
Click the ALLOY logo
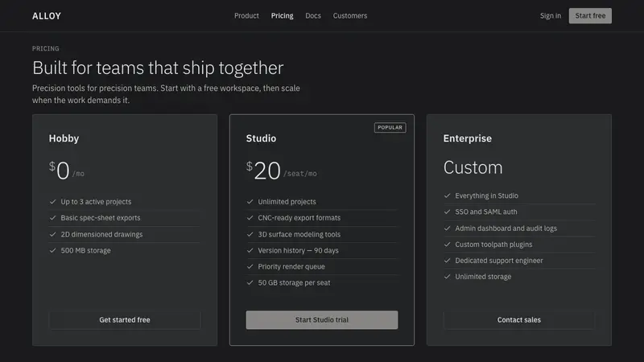(47, 16)
